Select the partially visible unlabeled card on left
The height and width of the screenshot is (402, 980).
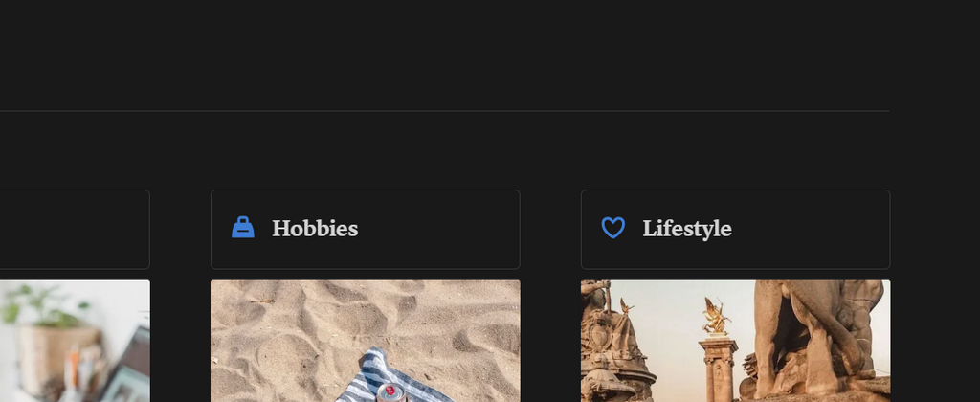pos(75,230)
